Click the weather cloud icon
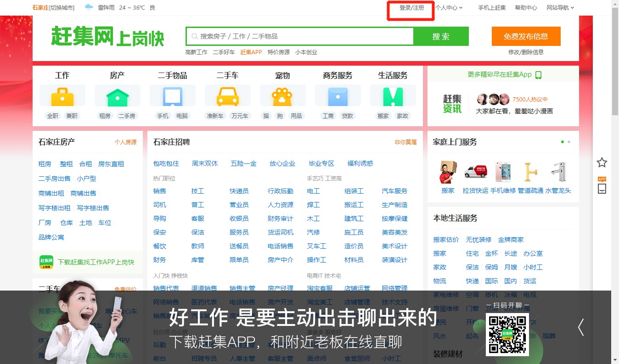This screenshot has width=619, height=364. [89, 7]
